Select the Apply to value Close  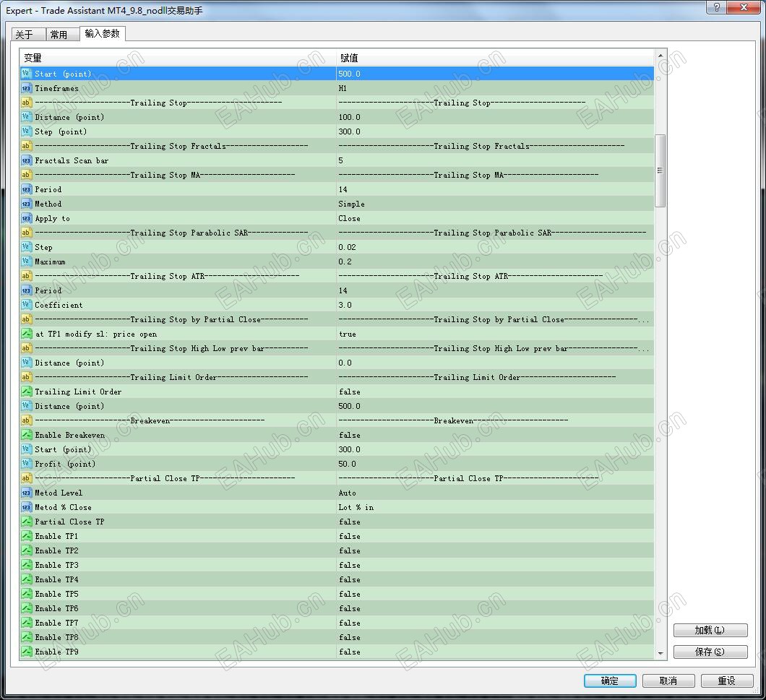coord(349,218)
